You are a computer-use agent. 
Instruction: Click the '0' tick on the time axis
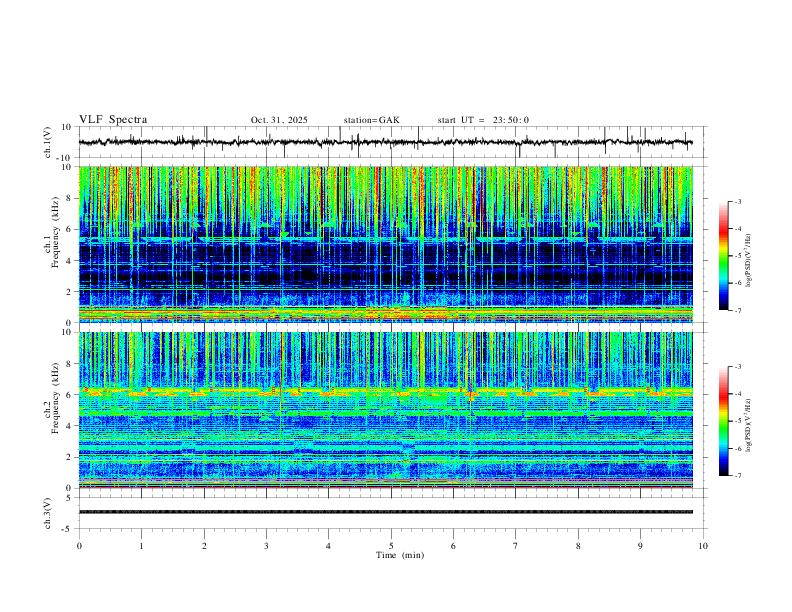(79, 546)
